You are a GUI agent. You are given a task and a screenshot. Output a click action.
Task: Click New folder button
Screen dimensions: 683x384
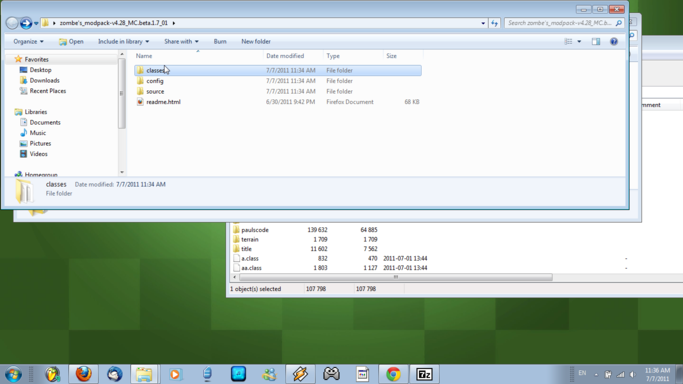click(x=256, y=41)
